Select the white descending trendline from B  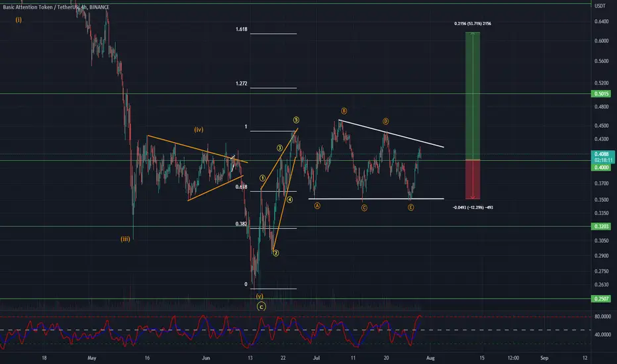(x=391, y=134)
